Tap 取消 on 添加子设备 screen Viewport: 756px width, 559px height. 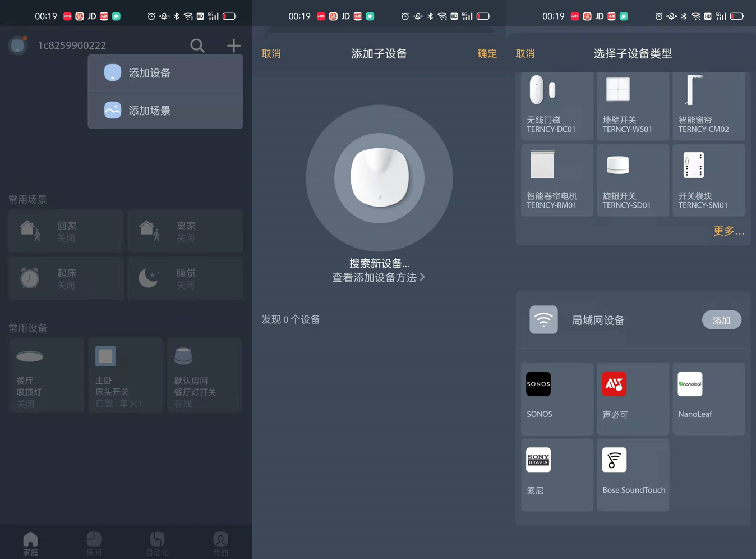[x=271, y=54]
